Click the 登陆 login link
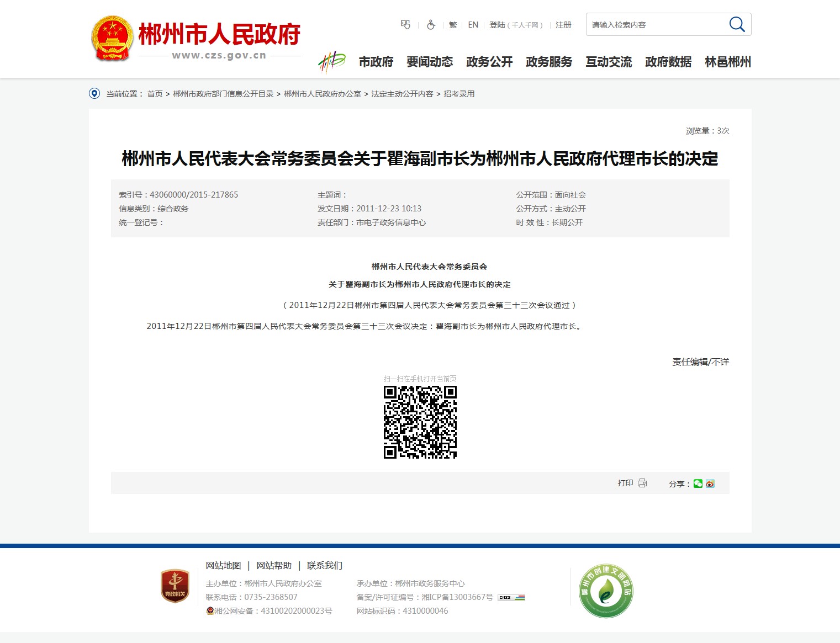This screenshot has height=643, width=840. [x=497, y=25]
